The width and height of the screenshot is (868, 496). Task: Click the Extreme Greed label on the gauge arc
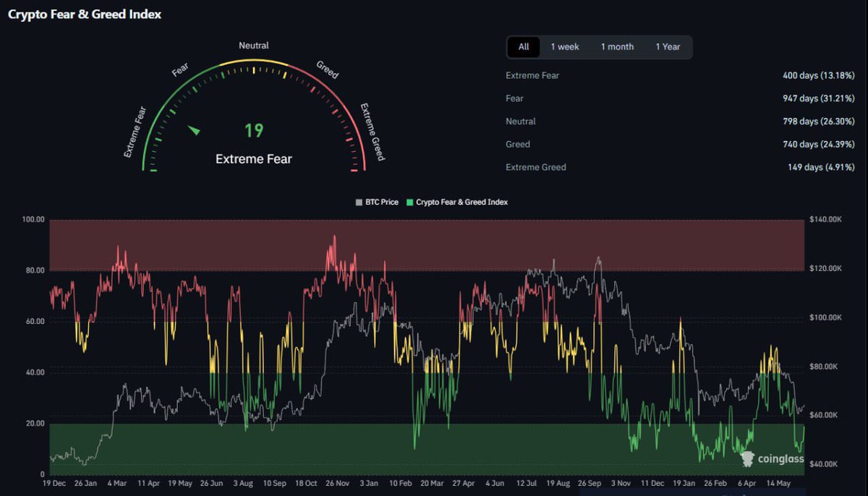tap(373, 132)
